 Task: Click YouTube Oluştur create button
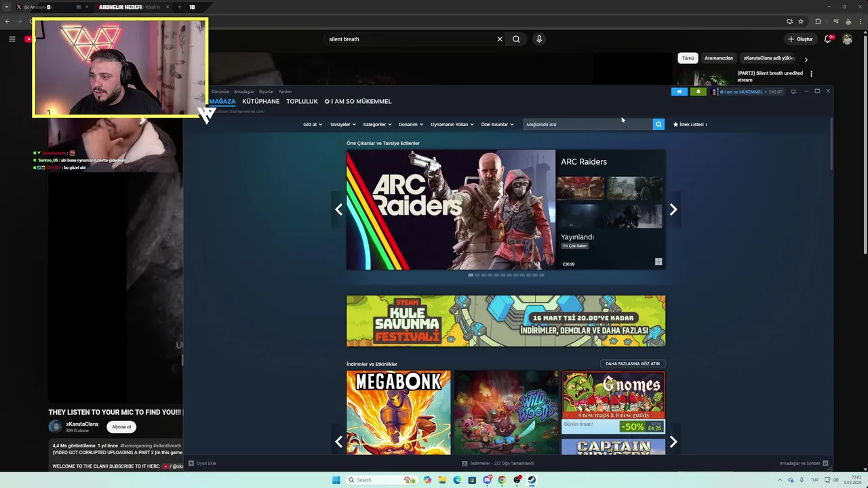[800, 39]
